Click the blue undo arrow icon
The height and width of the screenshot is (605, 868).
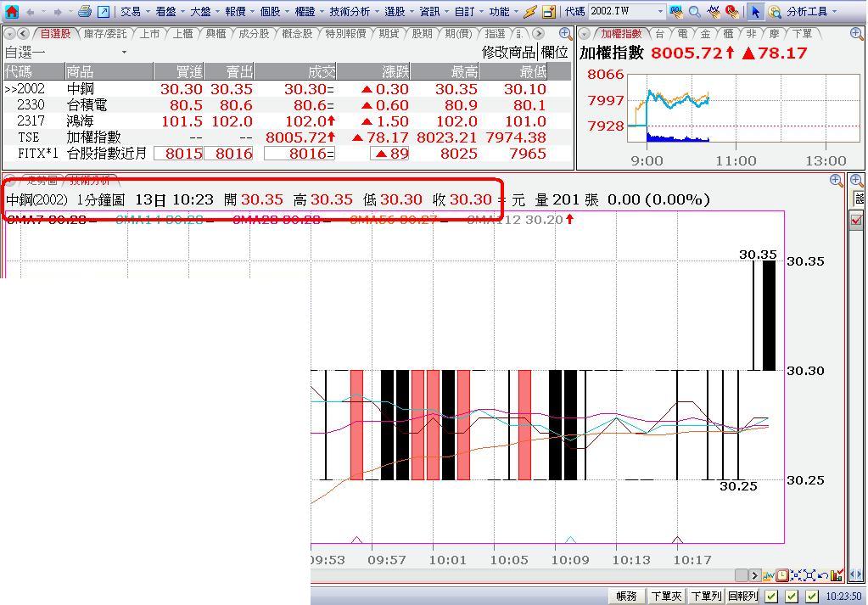pyautogui.click(x=823, y=575)
